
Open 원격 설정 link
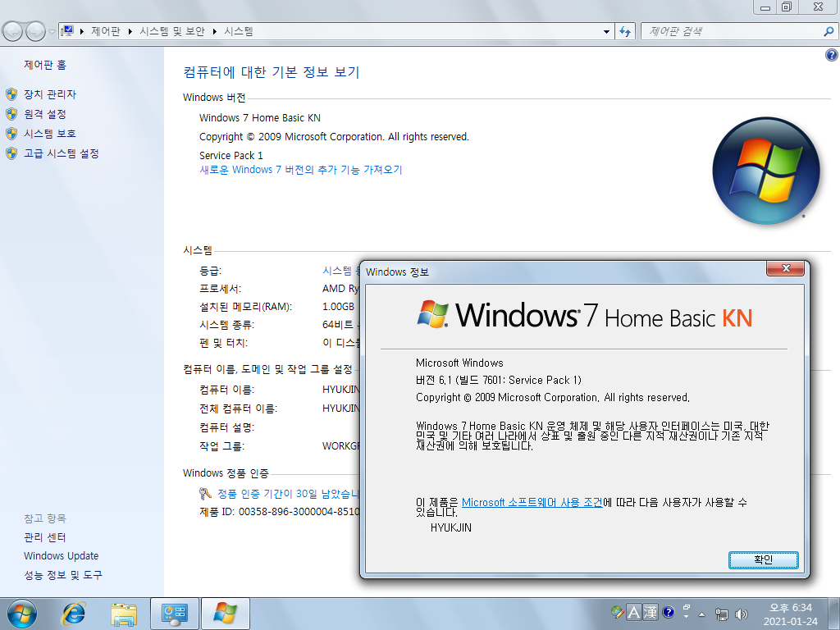point(45,114)
